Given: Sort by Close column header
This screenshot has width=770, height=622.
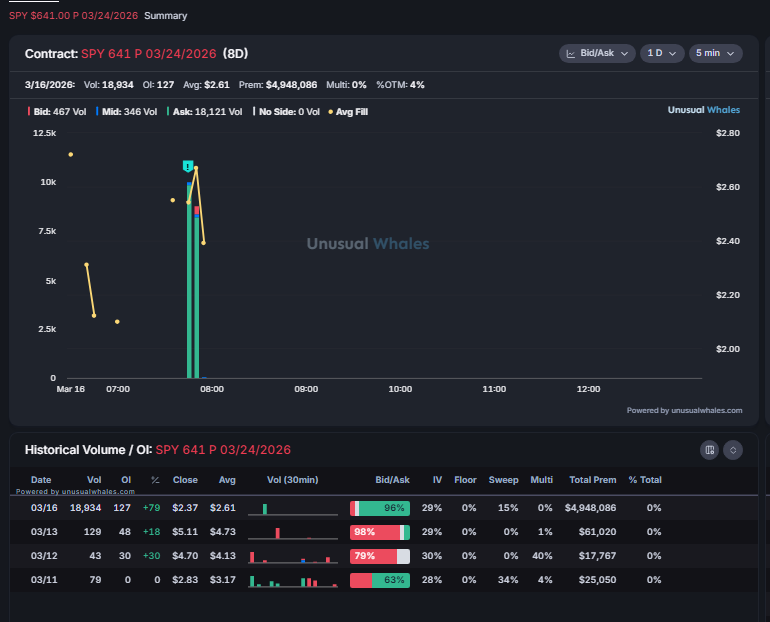Looking at the screenshot, I should 185,480.
